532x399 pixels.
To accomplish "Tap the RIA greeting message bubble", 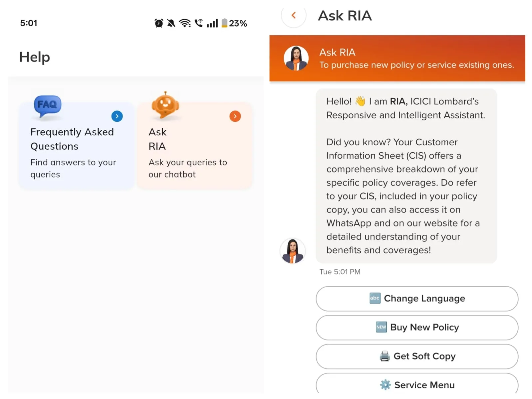I will tap(406, 176).
